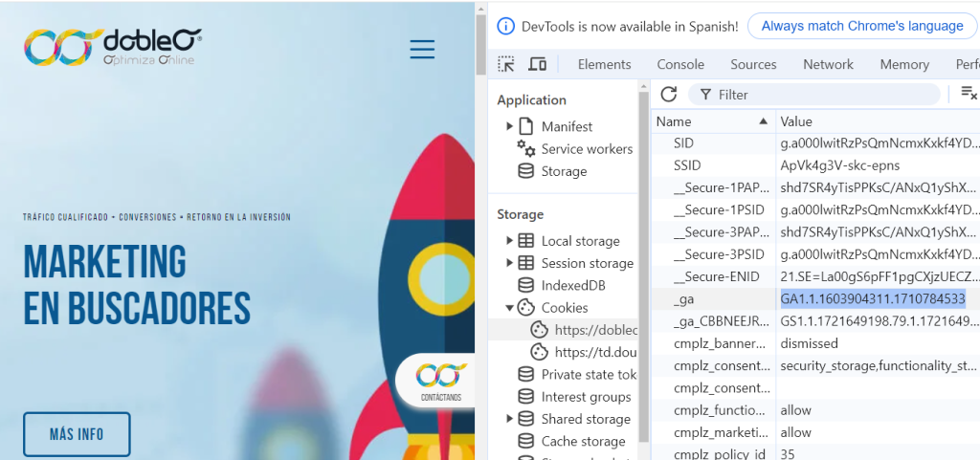Activate the inspect element picker icon
The image size is (980, 460).
point(506,64)
